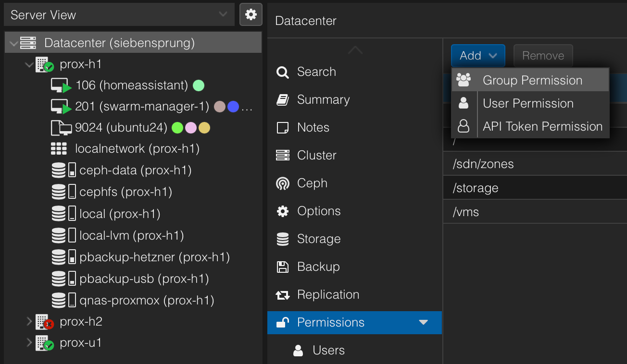
Task: Select qnas-proxmox (prox-h1) storage
Action: 133,301
